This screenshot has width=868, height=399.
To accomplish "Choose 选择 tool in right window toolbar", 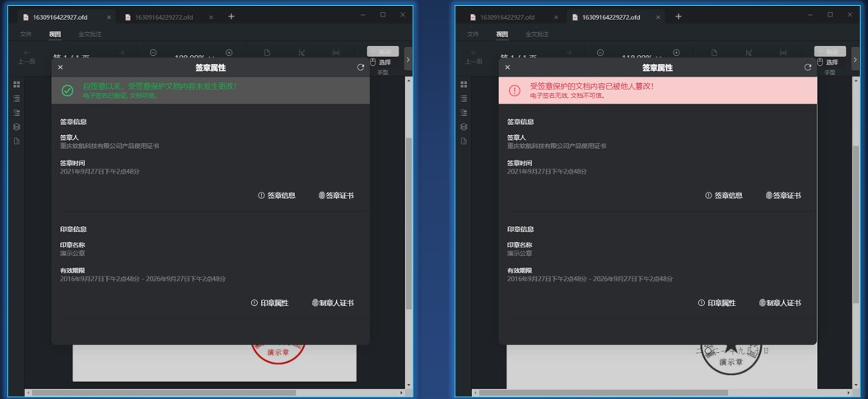I will click(828, 63).
